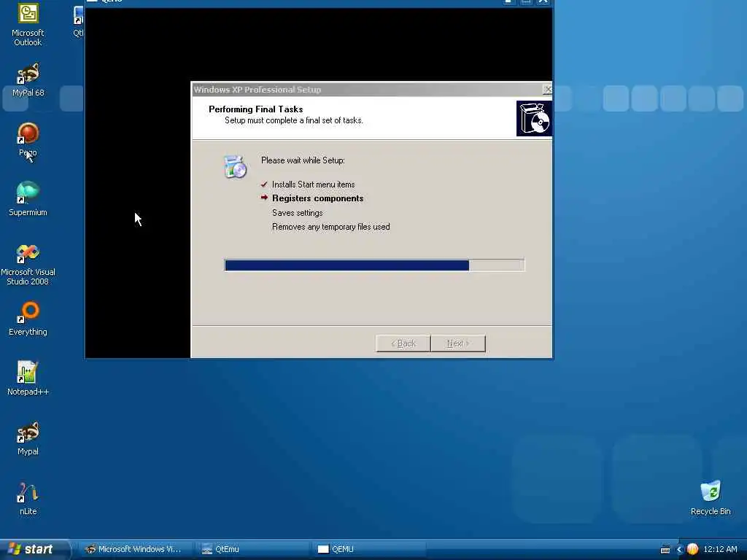The height and width of the screenshot is (560, 747).
Task: Select Microsoft Visual Studio 2008 shortcut
Action: point(28,264)
